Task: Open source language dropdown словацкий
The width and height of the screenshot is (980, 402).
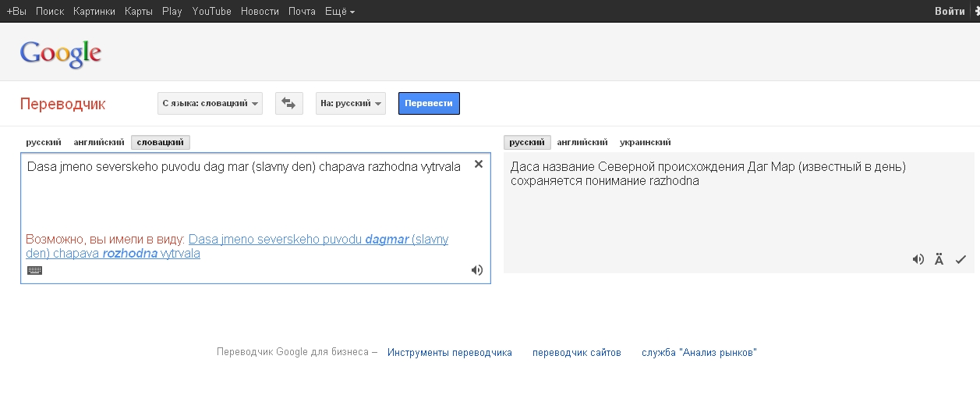Action: coord(210,103)
